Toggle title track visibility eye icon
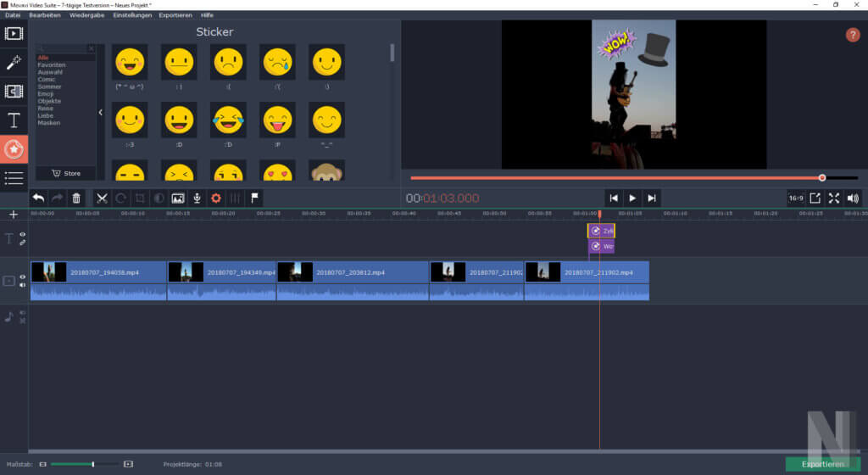 (x=23, y=235)
